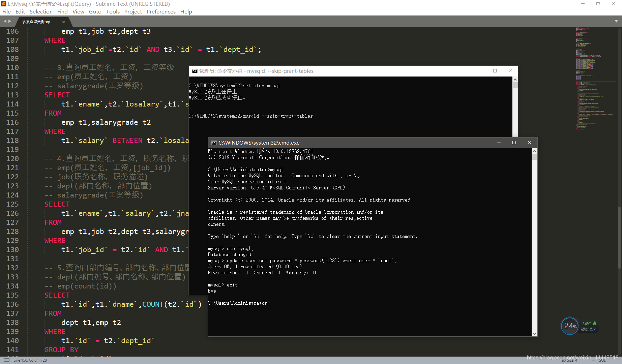Open the Tools menu
The image size is (622, 364).
point(113,11)
